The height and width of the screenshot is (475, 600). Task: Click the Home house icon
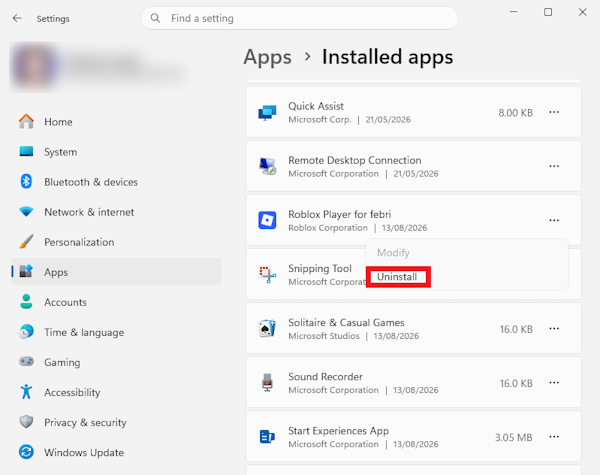pos(26,121)
